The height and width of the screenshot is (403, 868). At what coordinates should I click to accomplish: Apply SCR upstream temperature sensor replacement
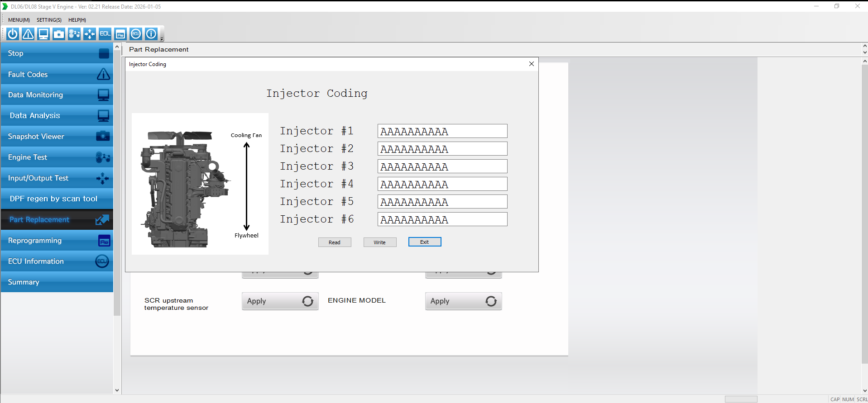click(x=280, y=301)
